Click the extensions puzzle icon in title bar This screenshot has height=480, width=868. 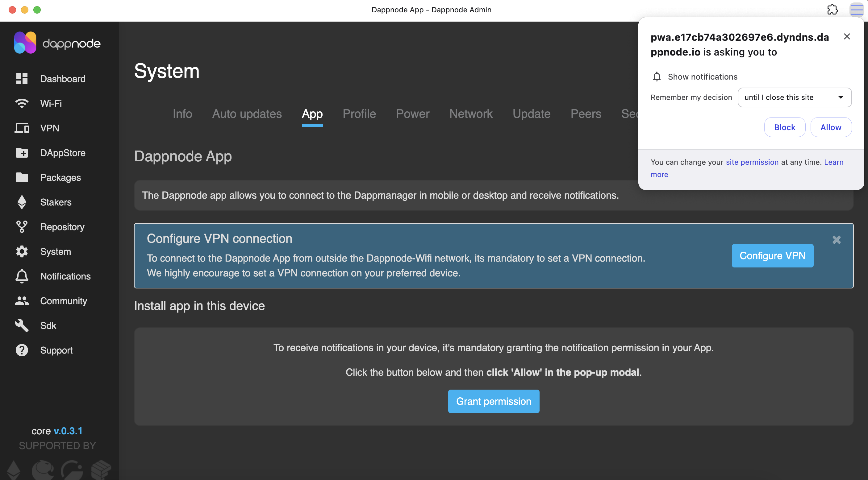tap(832, 10)
